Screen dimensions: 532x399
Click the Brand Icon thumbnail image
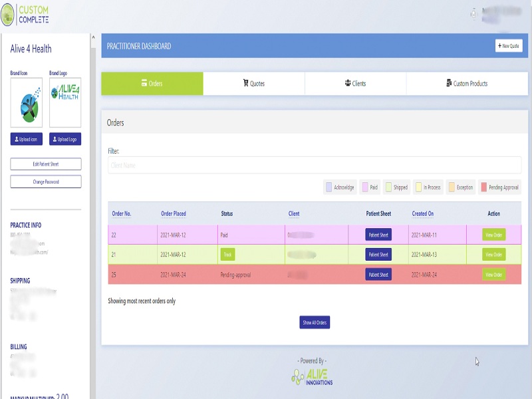pos(26,103)
